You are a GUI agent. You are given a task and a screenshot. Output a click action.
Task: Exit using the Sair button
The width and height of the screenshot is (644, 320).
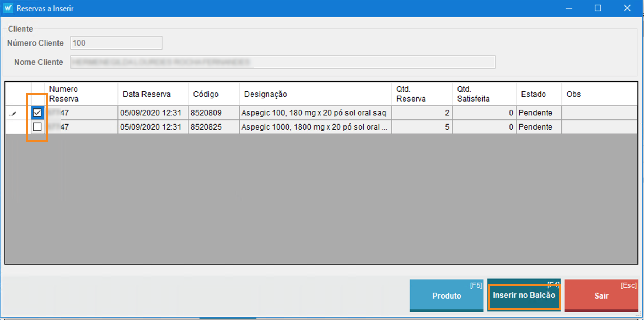coord(601,295)
